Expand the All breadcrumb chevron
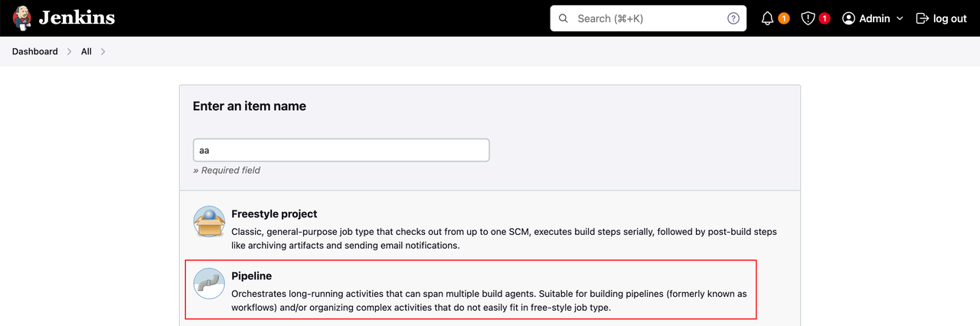 coord(103,51)
